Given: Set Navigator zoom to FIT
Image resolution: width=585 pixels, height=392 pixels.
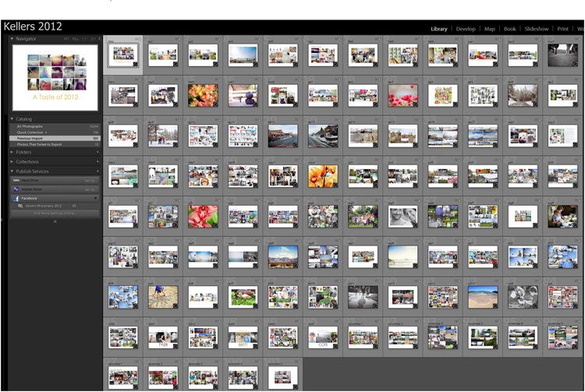Looking at the screenshot, I should pyautogui.click(x=66, y=39).
